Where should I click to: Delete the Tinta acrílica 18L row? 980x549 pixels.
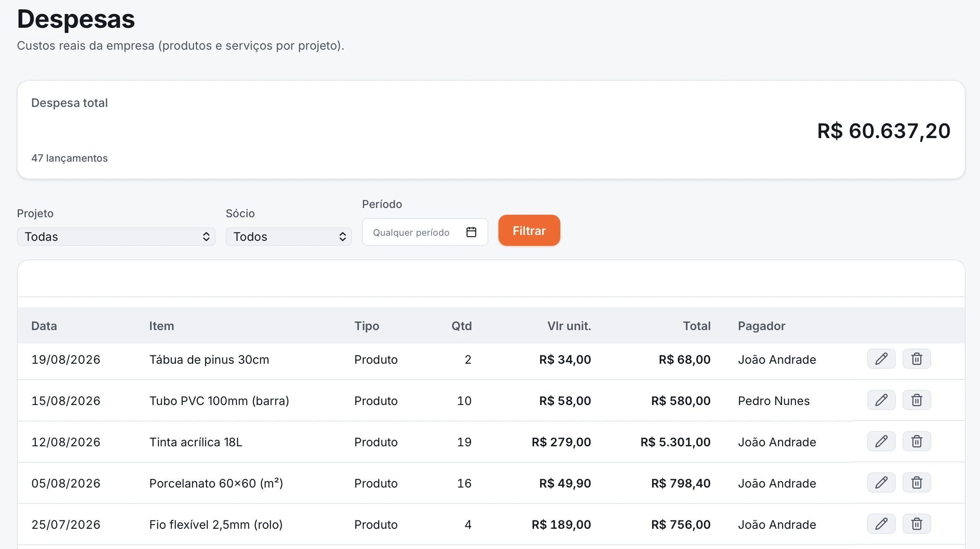(916, 442)
